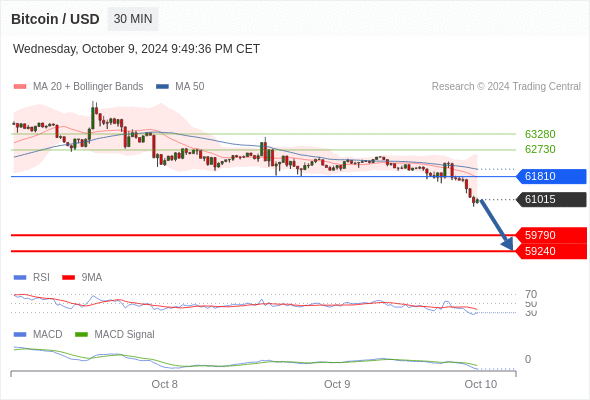This screenshot has height=400, width=590.
Task: Click the MACD Signal green legend icon
Action: pos(81,334)
